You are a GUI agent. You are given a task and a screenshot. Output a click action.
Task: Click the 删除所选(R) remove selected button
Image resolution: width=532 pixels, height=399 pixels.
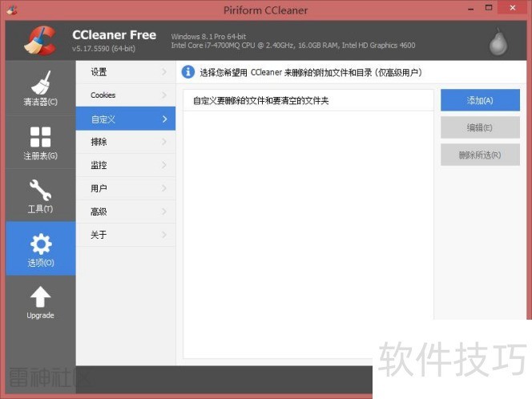480,155
